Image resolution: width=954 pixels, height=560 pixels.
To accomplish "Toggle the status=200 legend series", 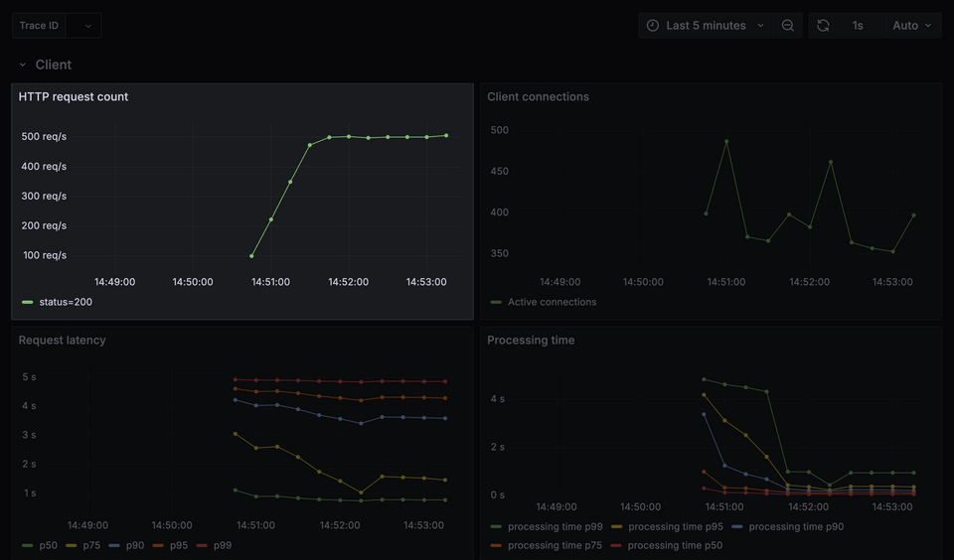I will coord(66,302).
